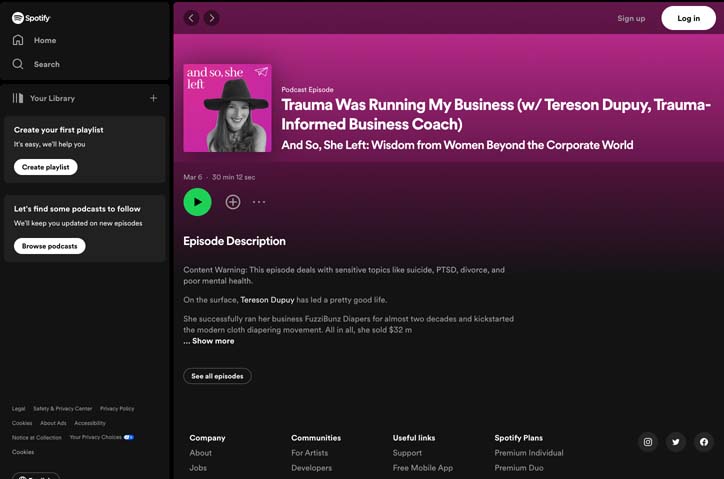Open the Accessibility link

pyautogui.click(x=90, y=423)
